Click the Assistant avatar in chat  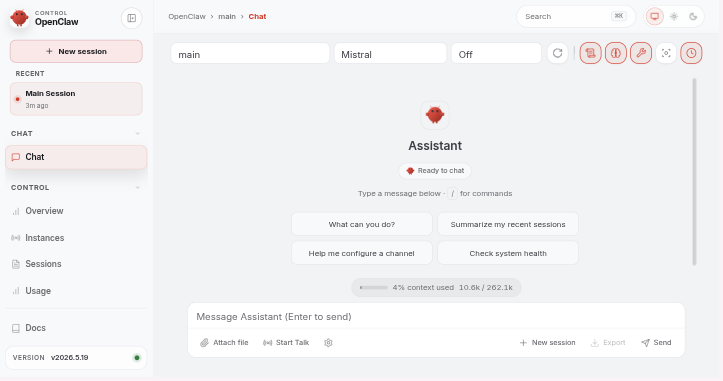(435, 115)
